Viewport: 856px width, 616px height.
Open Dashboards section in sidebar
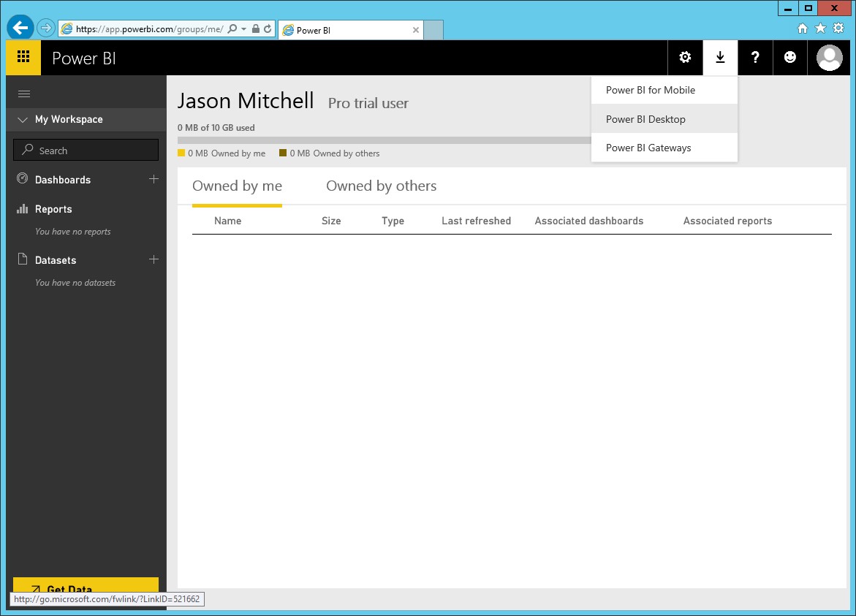pos(63,180)
